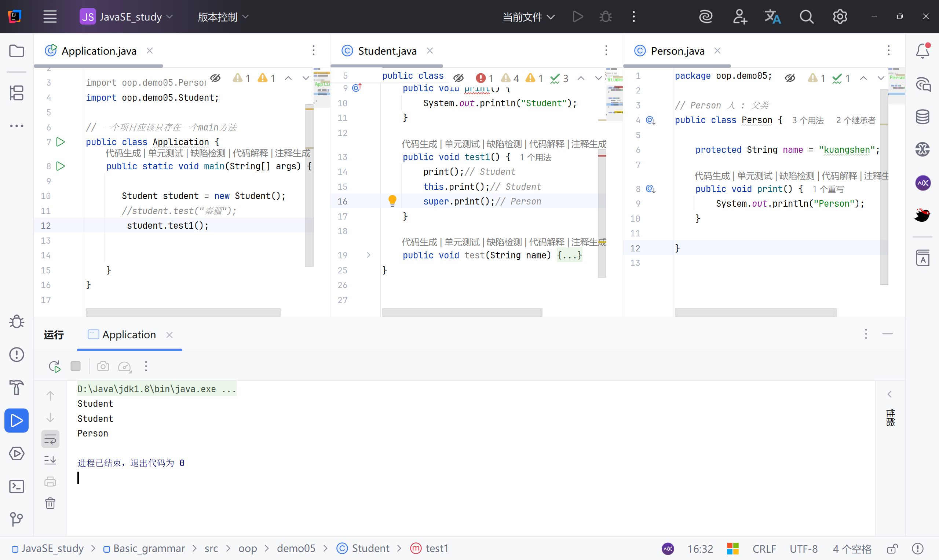The image size is (939, 560).
Task: Select the Application run tab
Action: 129,335
